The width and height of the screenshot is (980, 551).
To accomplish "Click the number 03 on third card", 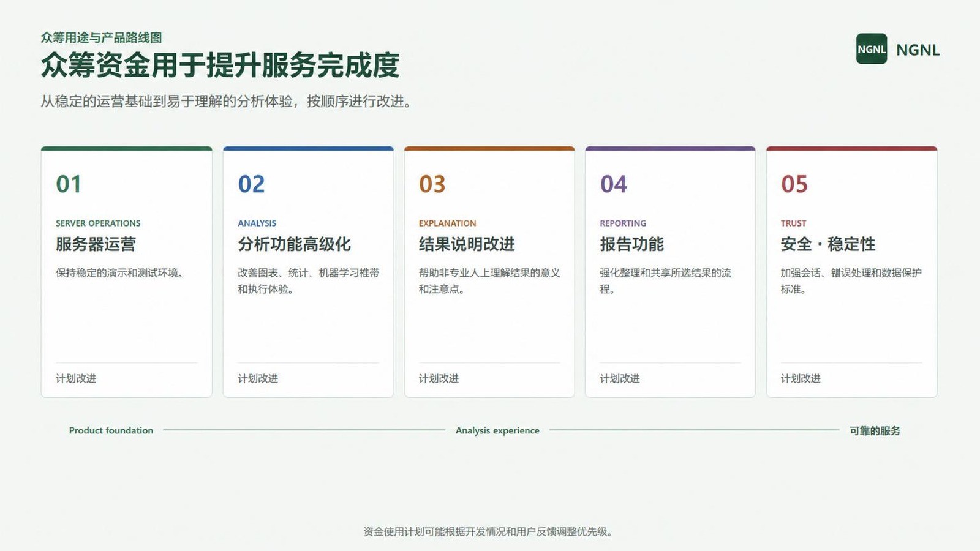I will click(x=432, y=184).
